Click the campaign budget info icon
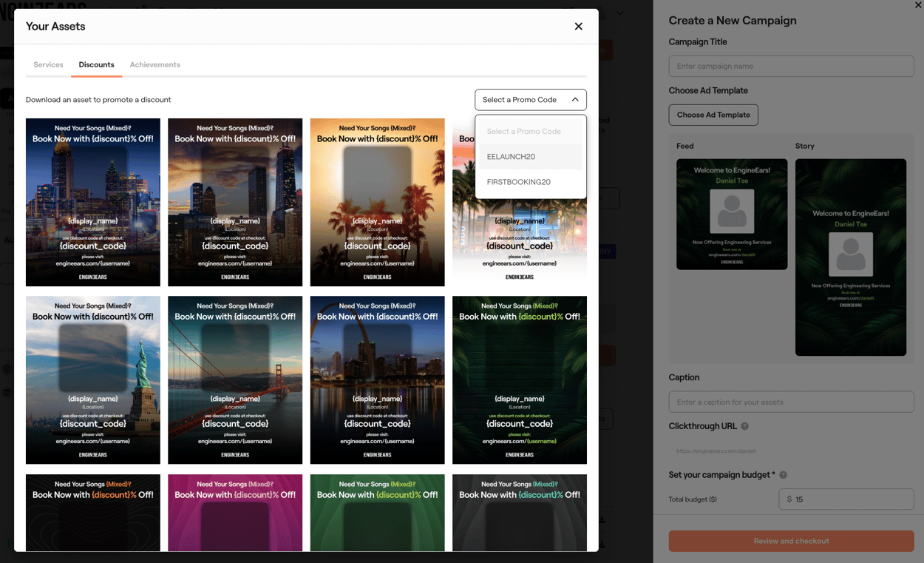The width and height of the screenshot is (924, 563). tap(783, 475)
